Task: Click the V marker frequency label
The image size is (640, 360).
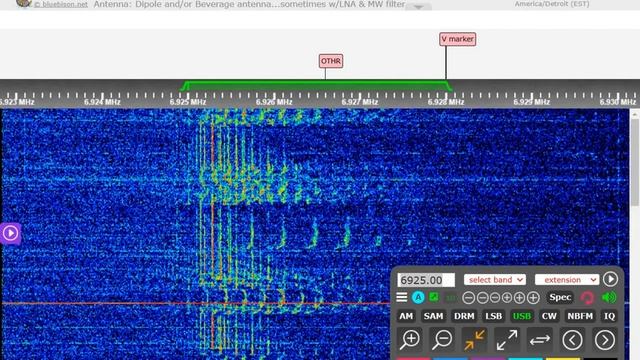Action: tap(458, 39)
